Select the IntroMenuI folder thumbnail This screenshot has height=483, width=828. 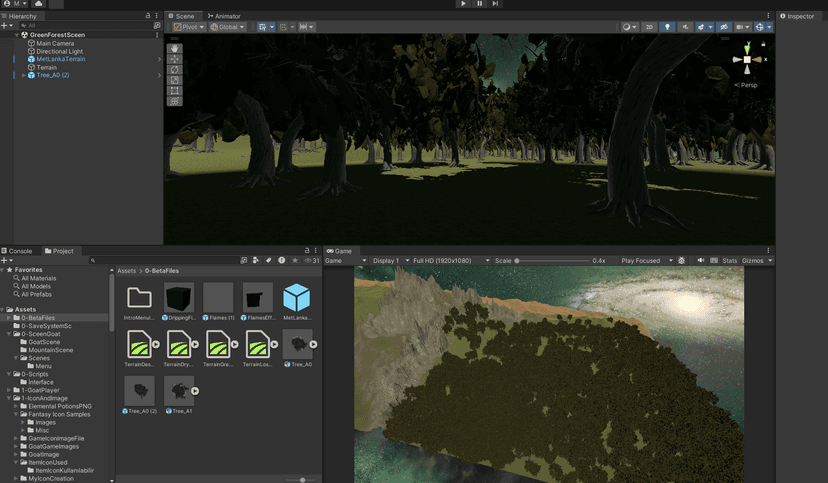140,297
